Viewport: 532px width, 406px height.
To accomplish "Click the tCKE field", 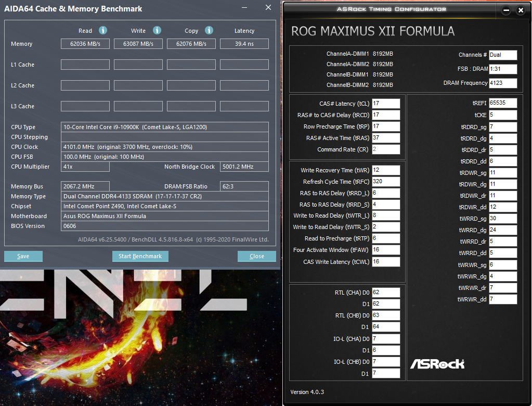I will [x=503, y=115].
